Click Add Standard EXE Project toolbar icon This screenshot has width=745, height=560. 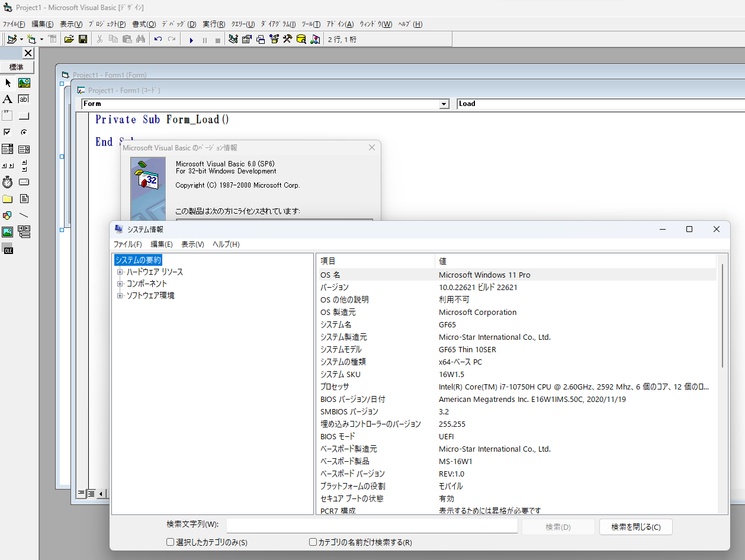pos(12,39)
